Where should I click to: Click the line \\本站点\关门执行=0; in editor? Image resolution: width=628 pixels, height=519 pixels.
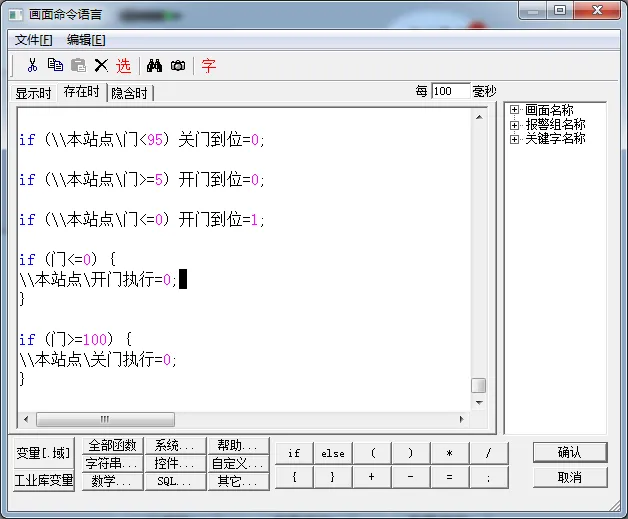(x=98, y=360)
